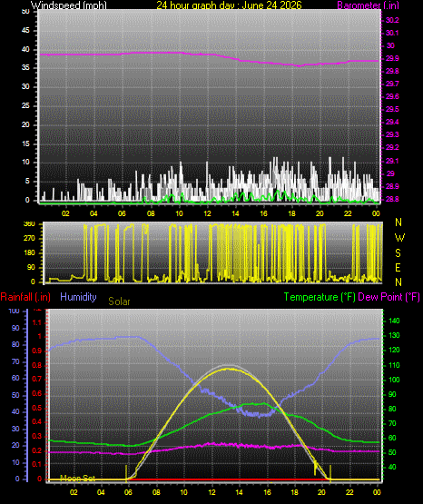The width and height of the screenshot is (423, 504).
Task: Click the 360 tick on wind direction axis
Action: point(29,224)
